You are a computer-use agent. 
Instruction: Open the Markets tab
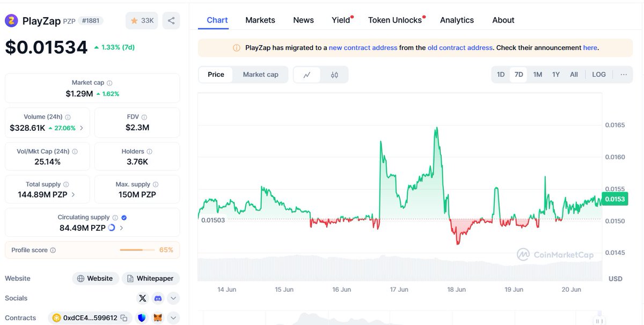coord(260,20)
